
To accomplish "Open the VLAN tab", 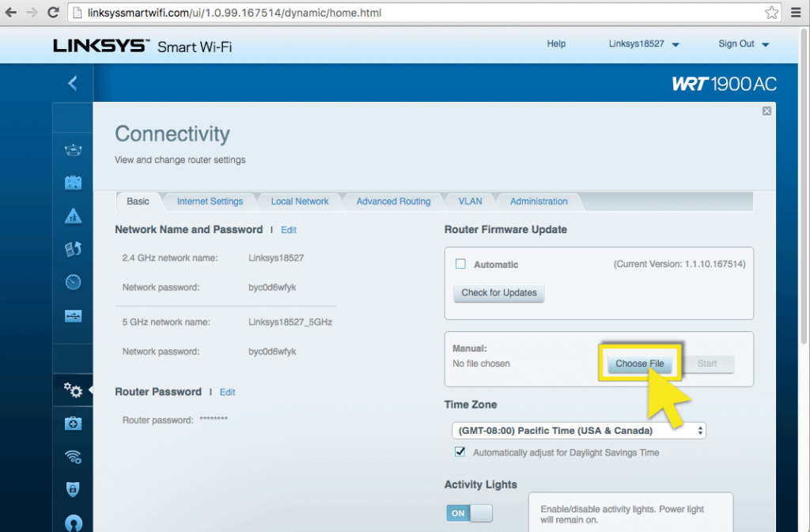I will pyautogui.click(x=470, y=202).
